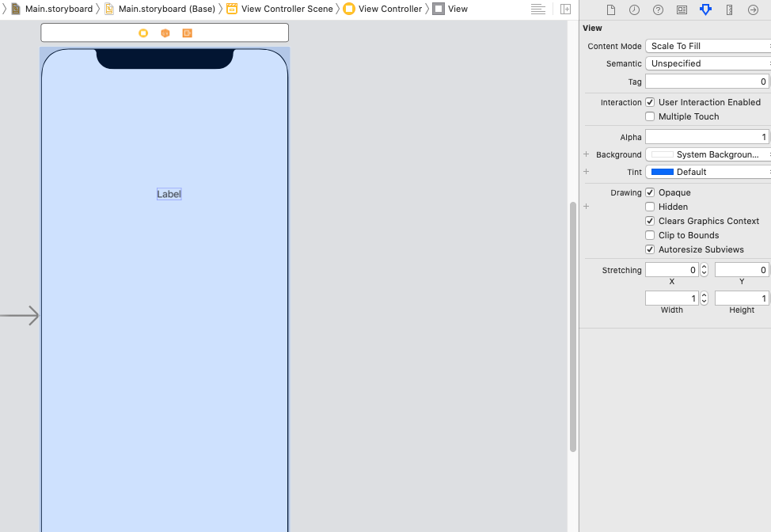Switch to the Identity inspector
The height and width of the screenshot is (532, 771).
(682, 9)
